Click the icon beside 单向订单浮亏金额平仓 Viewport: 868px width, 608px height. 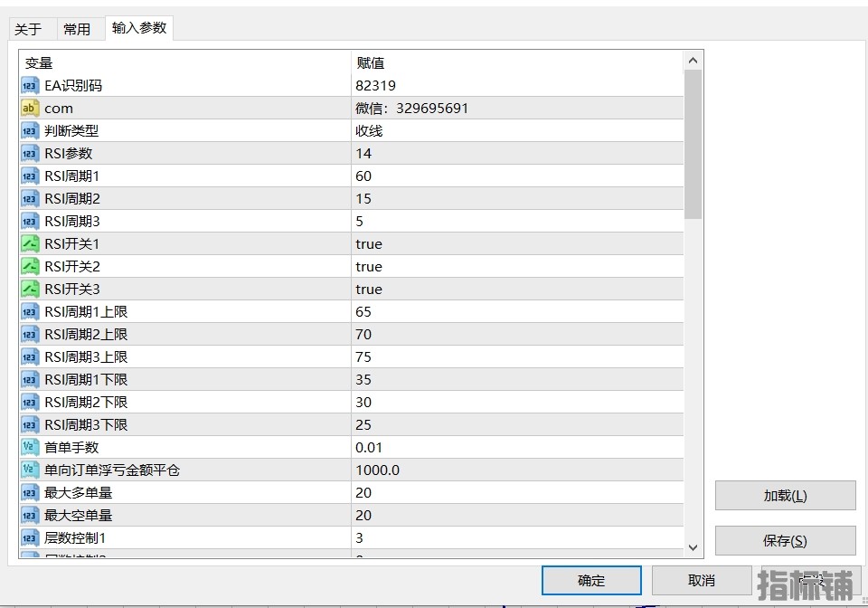pos(30,470)
